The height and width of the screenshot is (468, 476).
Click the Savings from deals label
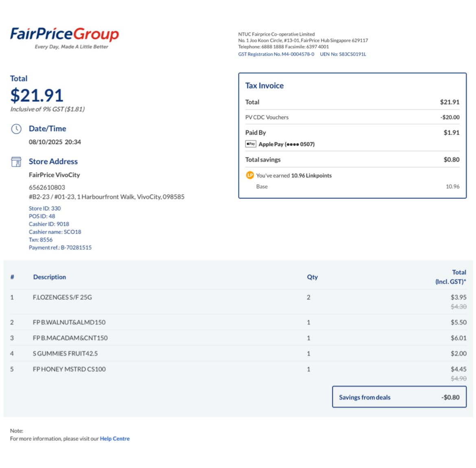tap(365, 397)
